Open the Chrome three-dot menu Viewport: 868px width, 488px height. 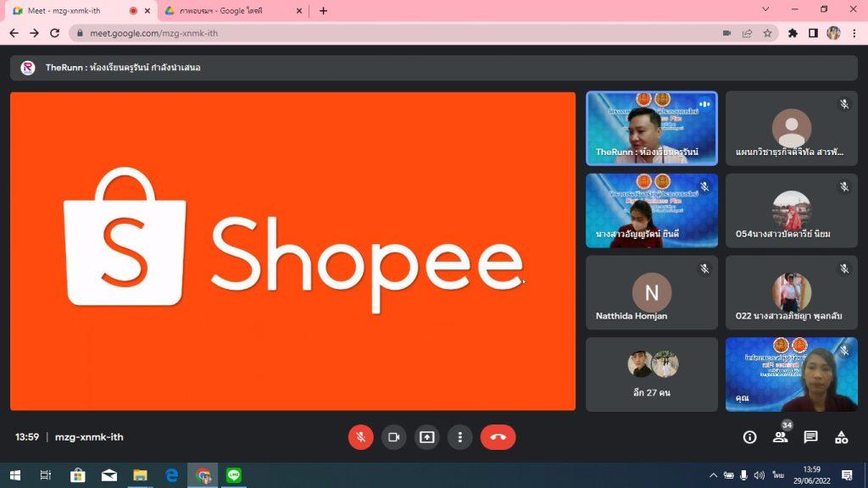point(854,33)
